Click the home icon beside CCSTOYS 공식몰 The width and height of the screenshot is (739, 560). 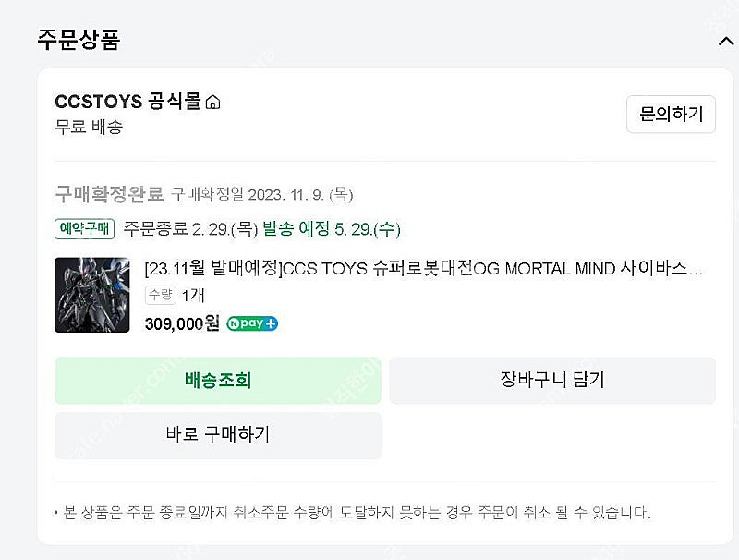point(213,103)
